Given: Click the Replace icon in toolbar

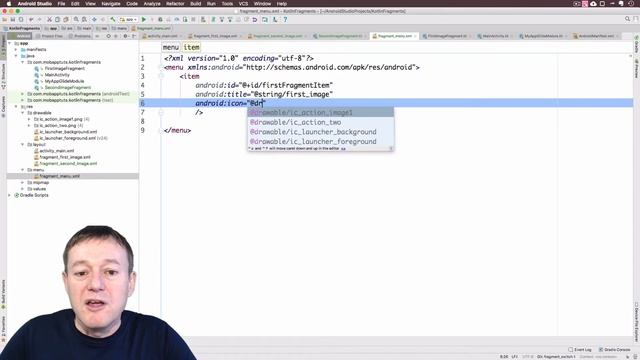Looking at the screenshot, I should (84, 19).
